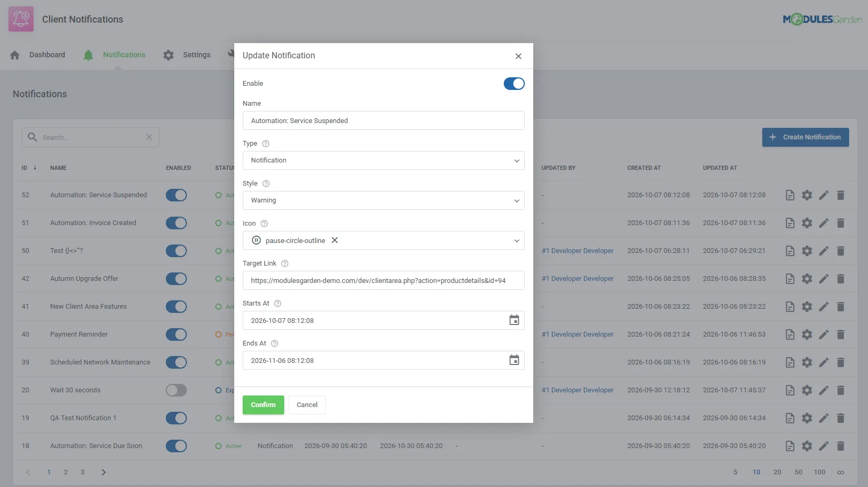Viewport: 868px width, 487px height.
Task: Toggle the Enable switch in dialog
Action: coord(514,84)
